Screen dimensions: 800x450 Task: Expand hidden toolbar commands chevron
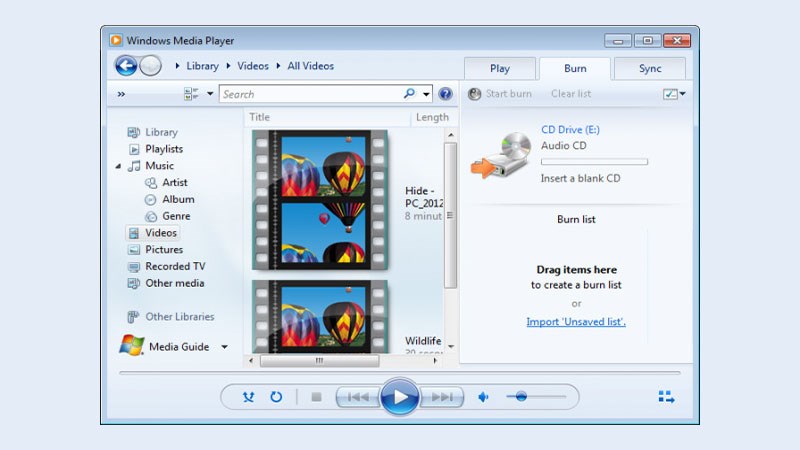pyautogui.click(x=121, y=94)
